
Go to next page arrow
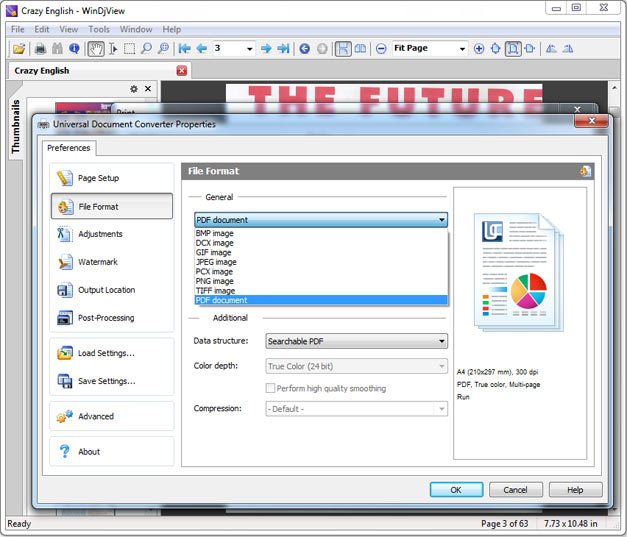coord(266,49)
